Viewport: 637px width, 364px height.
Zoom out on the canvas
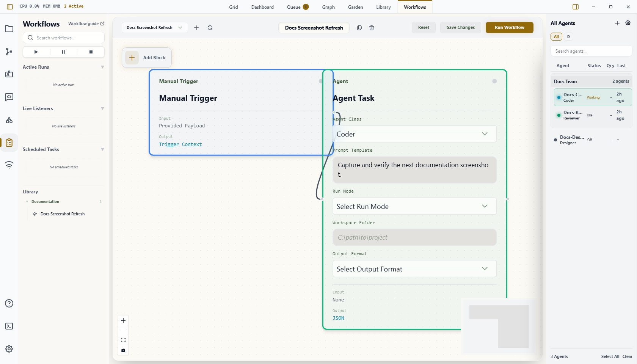coord(123,330)
